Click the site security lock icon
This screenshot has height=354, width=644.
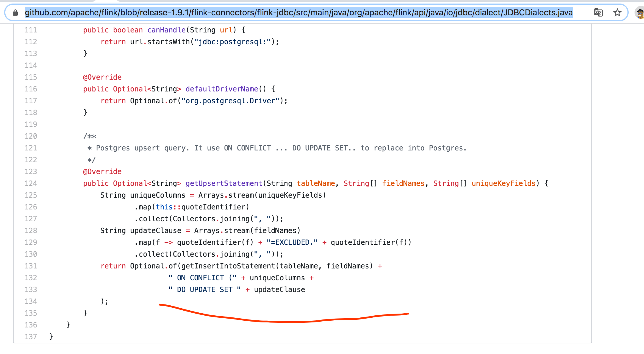(x=15, y=12)
